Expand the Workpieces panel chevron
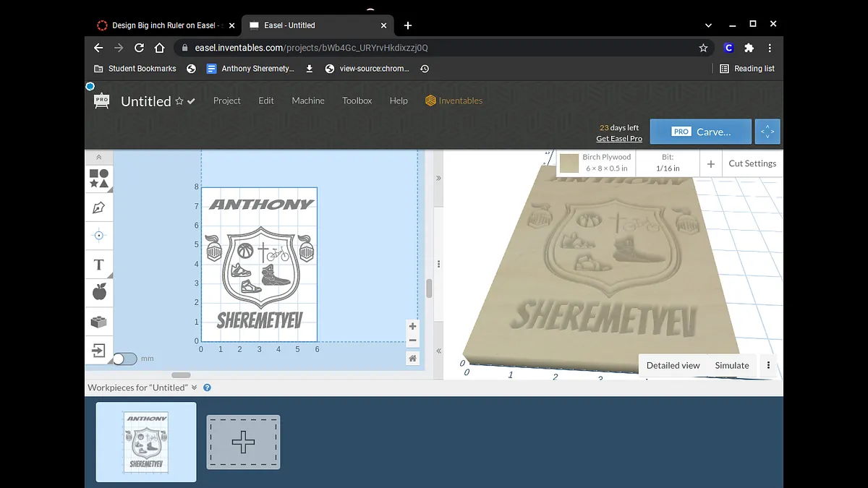The height and width of the screenshot is (488, 868). [x=194, y=388]
